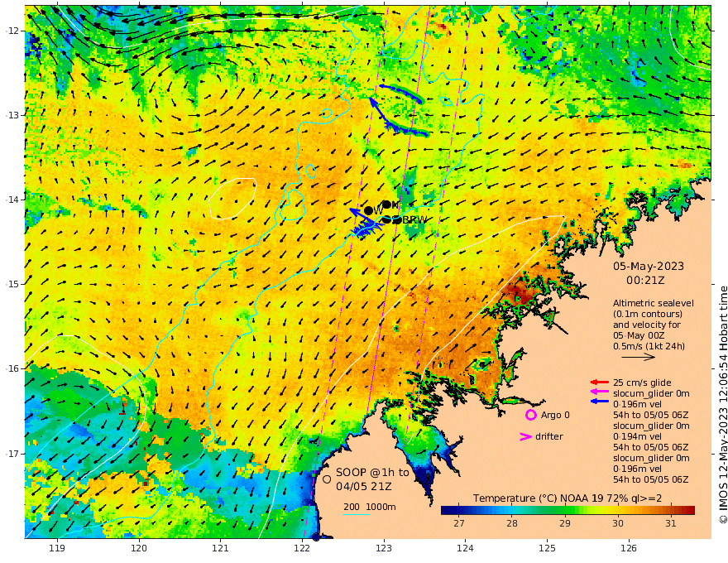The width and height of the screenshot is (728, 563).
Task: Click the '04/05 21Z' text under SOOP
Action: click(x=363, y=486)
